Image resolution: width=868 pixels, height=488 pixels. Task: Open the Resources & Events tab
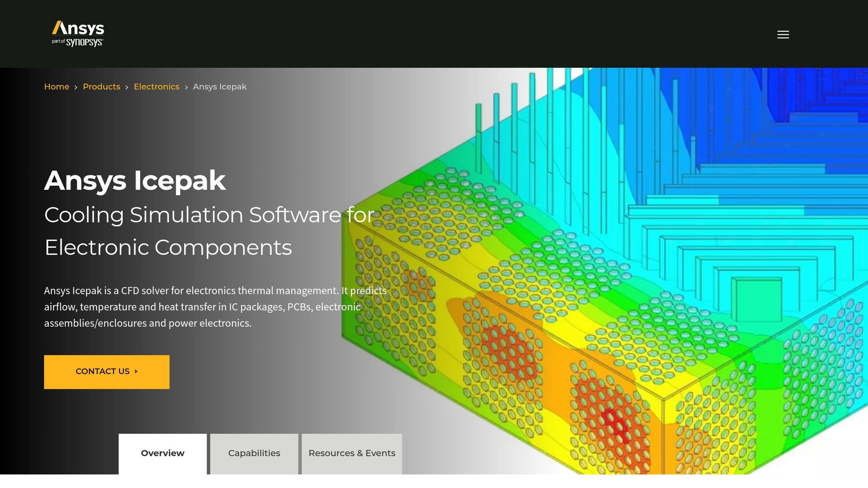click(x=352, y=454)
